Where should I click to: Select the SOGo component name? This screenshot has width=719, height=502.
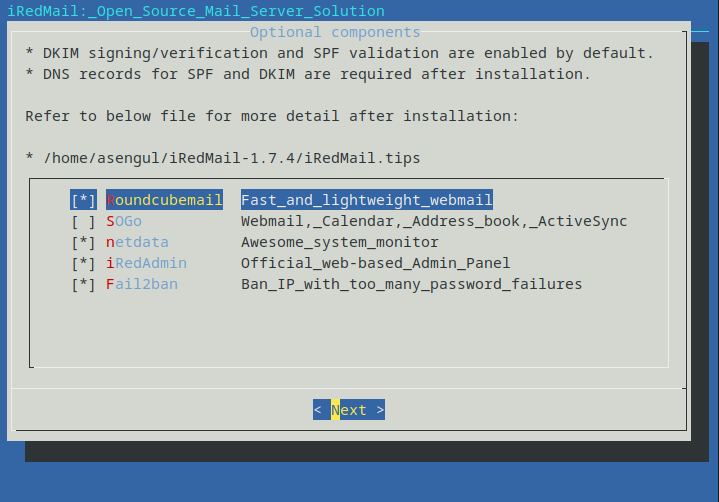coord(124,221)
